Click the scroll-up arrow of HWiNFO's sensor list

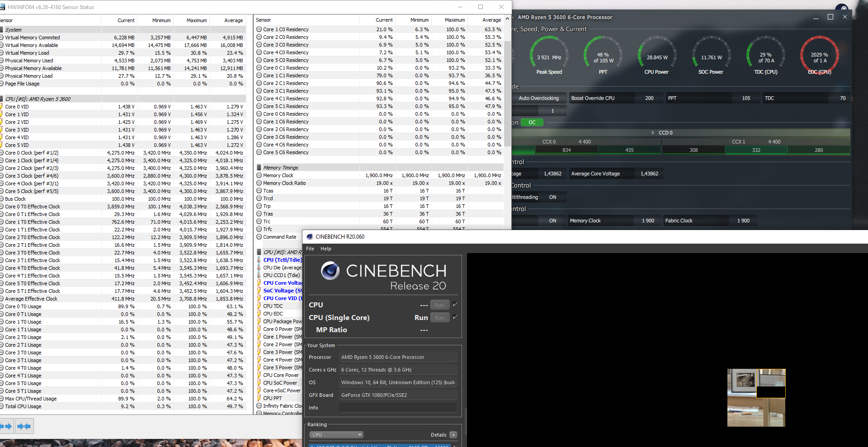click(x=507, y=19)
